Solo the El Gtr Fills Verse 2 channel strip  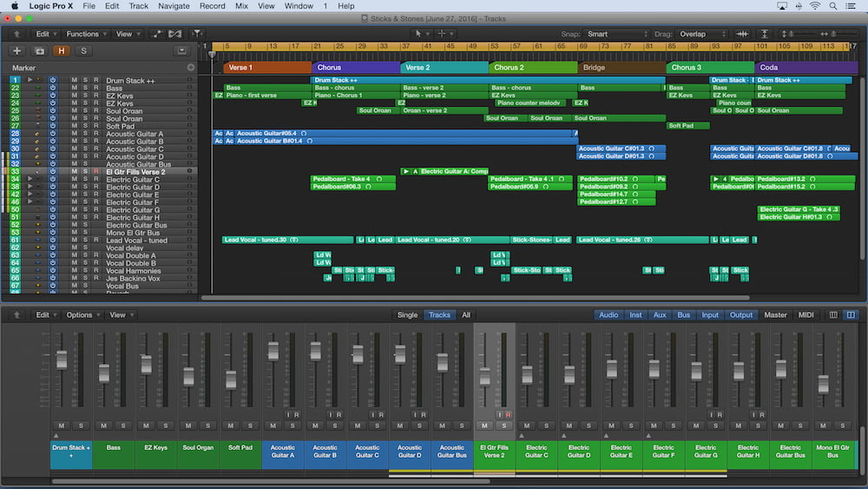coord(503,426)
